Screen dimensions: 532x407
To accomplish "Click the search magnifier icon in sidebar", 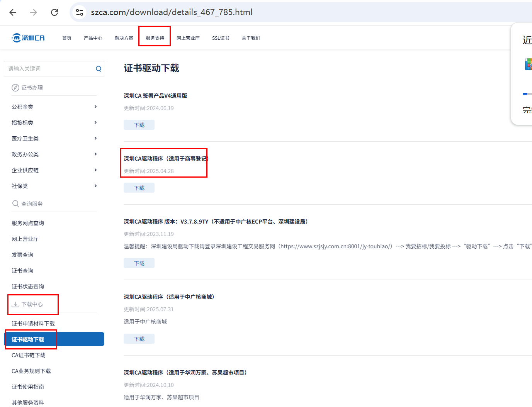I will pyautogui.click(x=99, y=69).
